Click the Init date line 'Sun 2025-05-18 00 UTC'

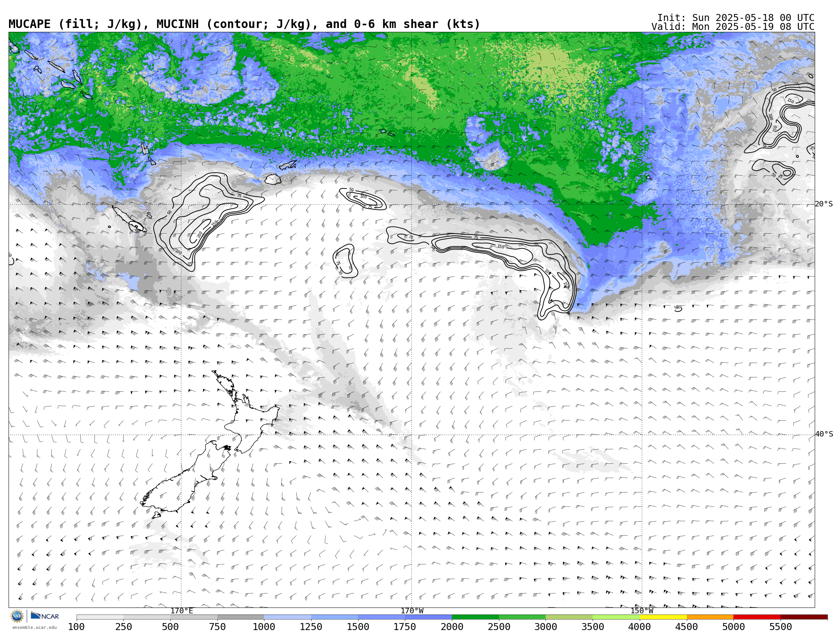753,18
